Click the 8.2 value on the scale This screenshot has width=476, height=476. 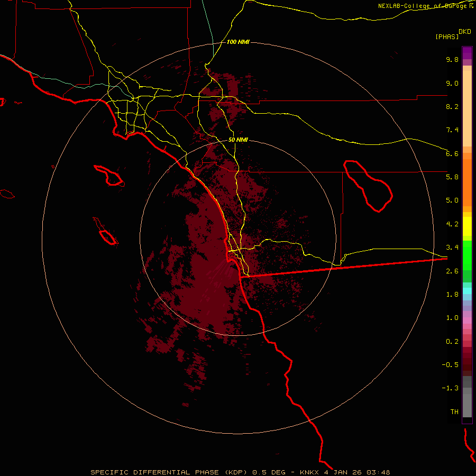tap(452, 106)
